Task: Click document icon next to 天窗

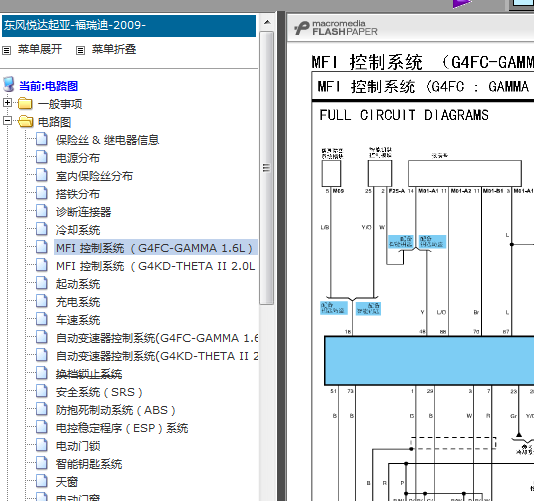Action: (42, 481)
